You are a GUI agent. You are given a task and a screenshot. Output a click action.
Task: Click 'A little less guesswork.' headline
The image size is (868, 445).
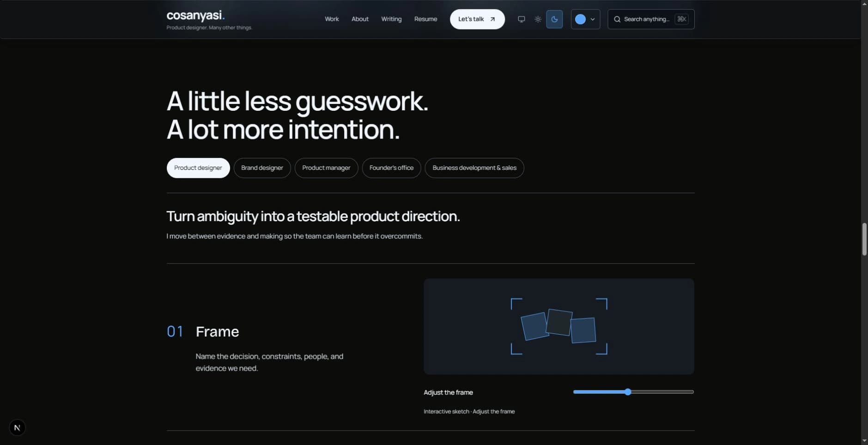tap(297, 101)
